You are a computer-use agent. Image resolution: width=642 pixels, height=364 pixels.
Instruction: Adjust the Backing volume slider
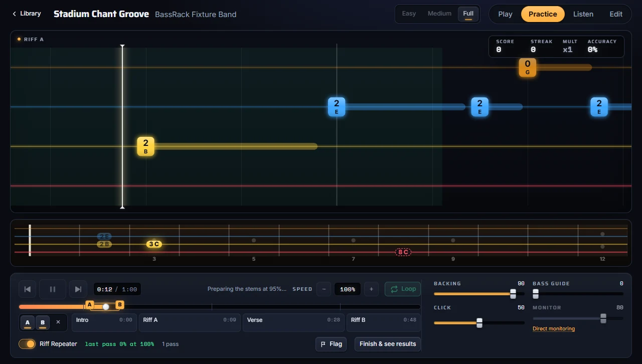click(x=479, y=294)
